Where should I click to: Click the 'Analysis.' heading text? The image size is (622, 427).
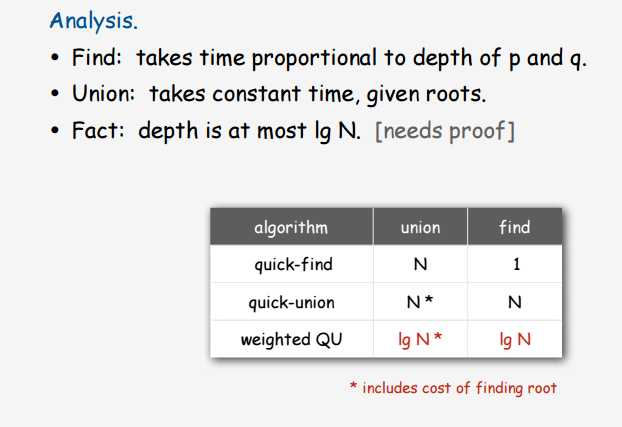[94, 21]
